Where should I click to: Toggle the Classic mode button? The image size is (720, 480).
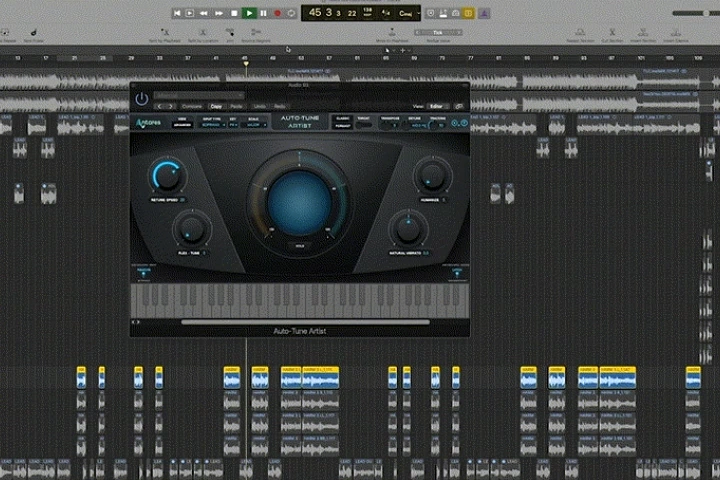(343, 119)
